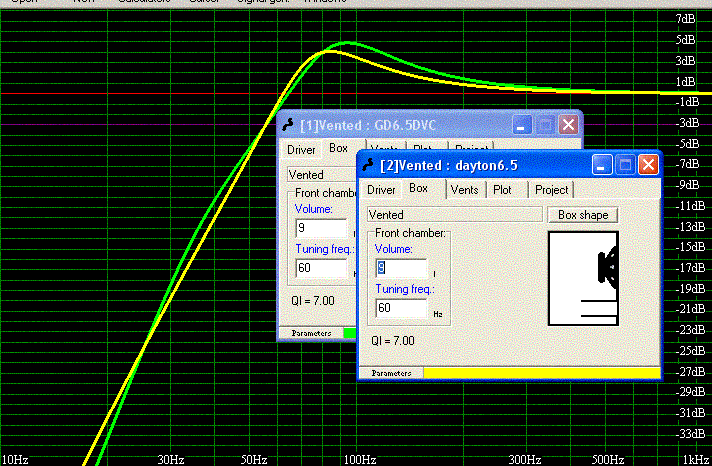Select Project tab in dayton6.5 window

coord(551,190)
